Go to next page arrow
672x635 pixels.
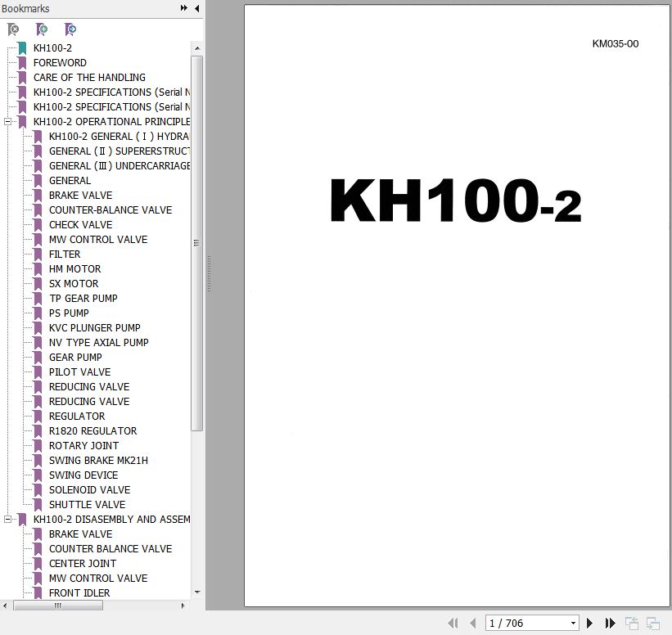[589, 623]
